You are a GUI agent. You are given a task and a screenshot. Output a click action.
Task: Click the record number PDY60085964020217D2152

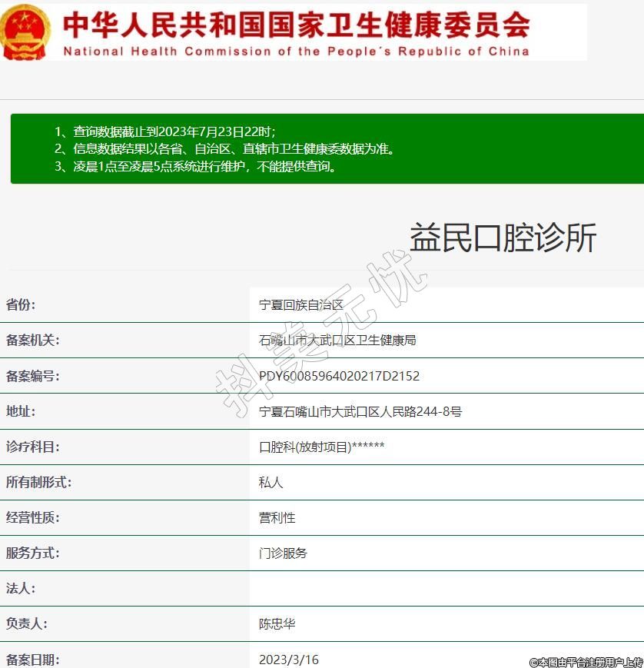(x=339, y=376)
